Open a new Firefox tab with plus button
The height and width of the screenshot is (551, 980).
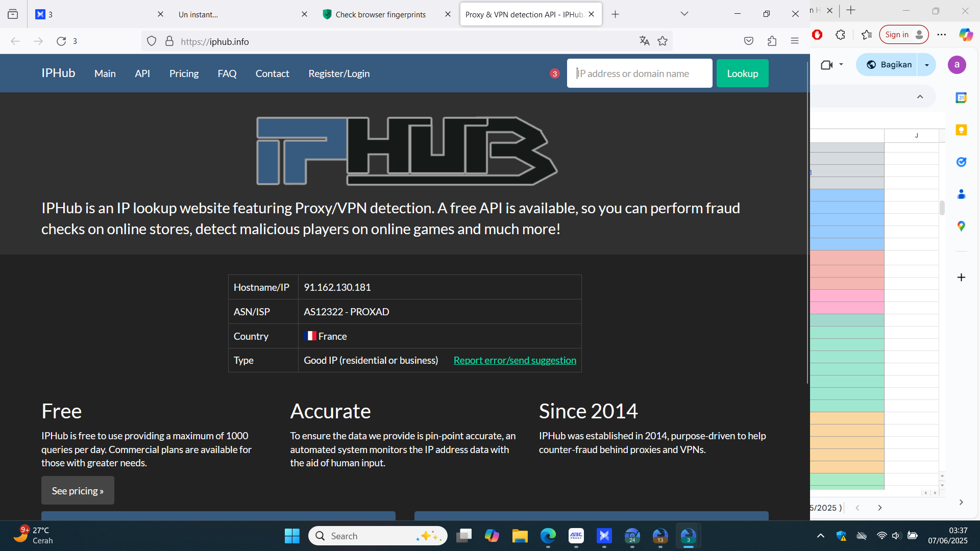[615, 14]
